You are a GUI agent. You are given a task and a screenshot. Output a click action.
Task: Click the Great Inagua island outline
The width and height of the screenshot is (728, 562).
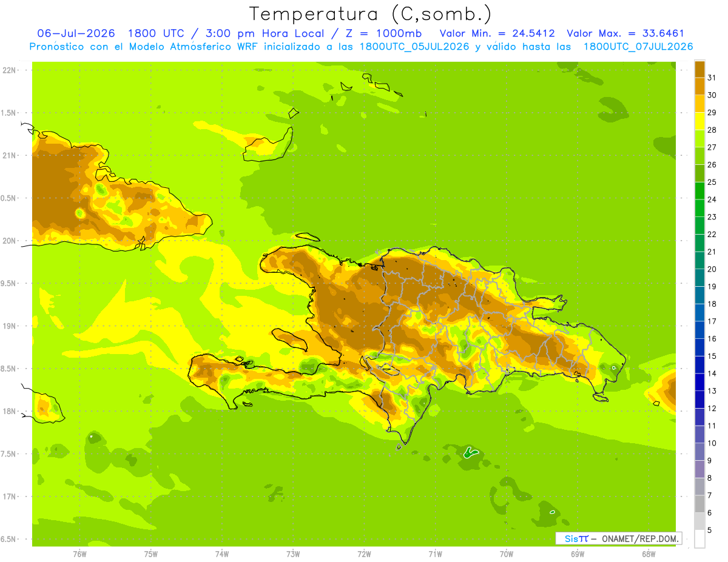point(267,146)
